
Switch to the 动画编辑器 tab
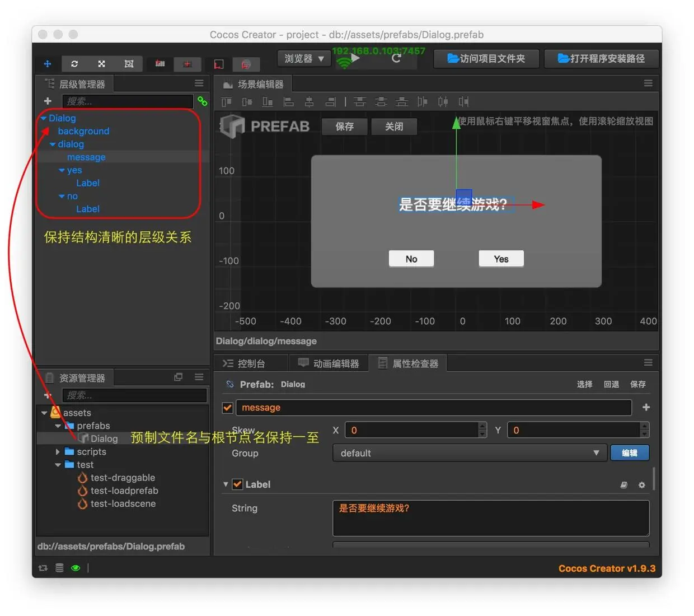329,363
